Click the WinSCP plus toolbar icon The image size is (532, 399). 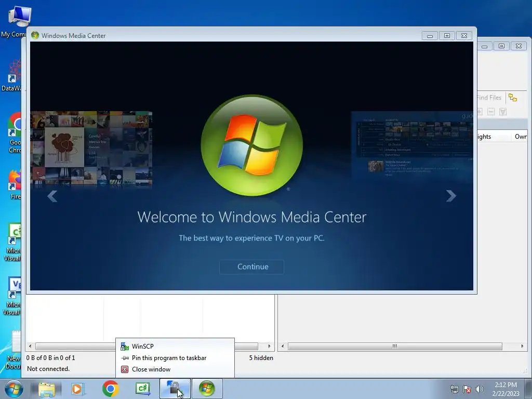click(x=480, y=112)
